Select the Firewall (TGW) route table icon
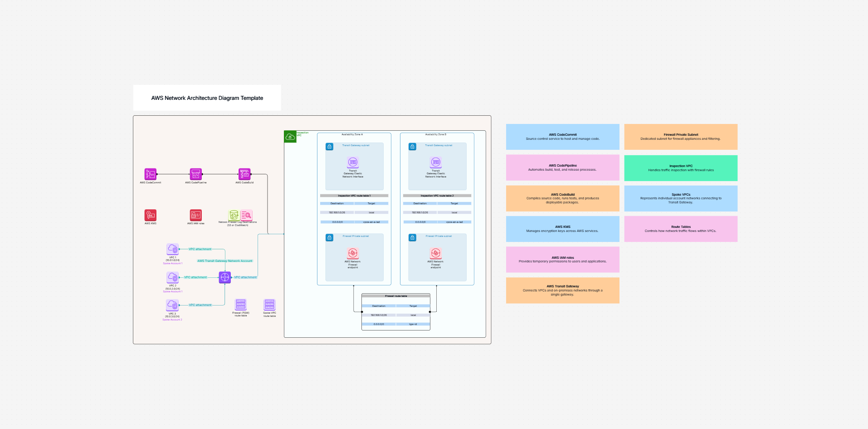This screenshot has height=429, width=868. [241, 305]
